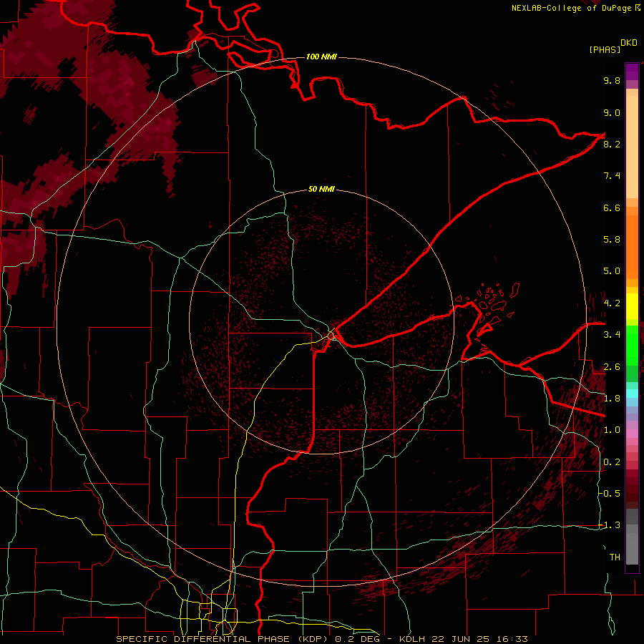Click the 4.2 value on color scale
Viewport: 644px width, 644px height.
612,303
